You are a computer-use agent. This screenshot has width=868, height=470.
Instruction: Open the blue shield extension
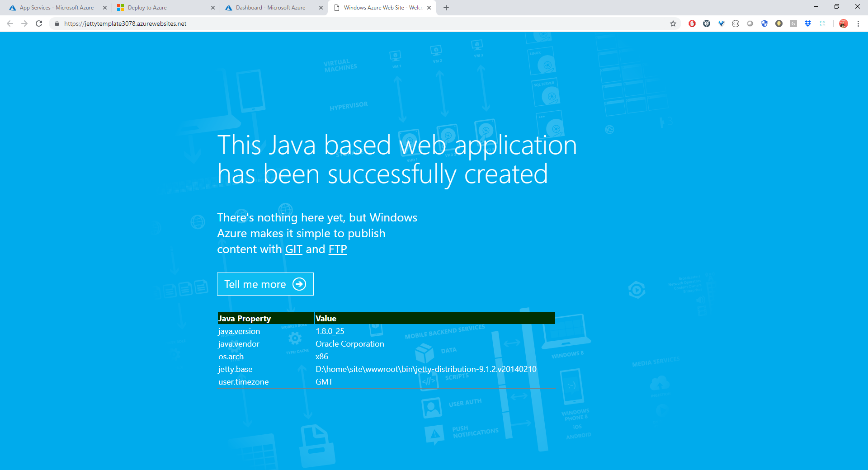click(x=764, y=23)
